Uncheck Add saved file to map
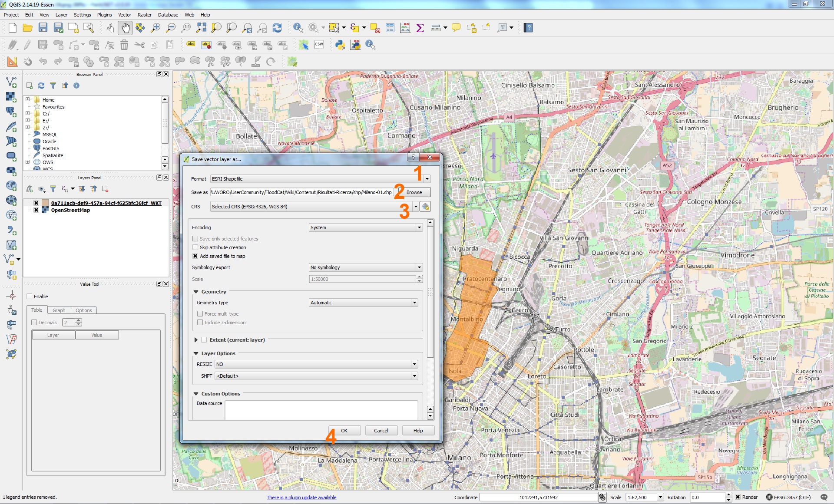The image size is (834, 504). [195, 256]
